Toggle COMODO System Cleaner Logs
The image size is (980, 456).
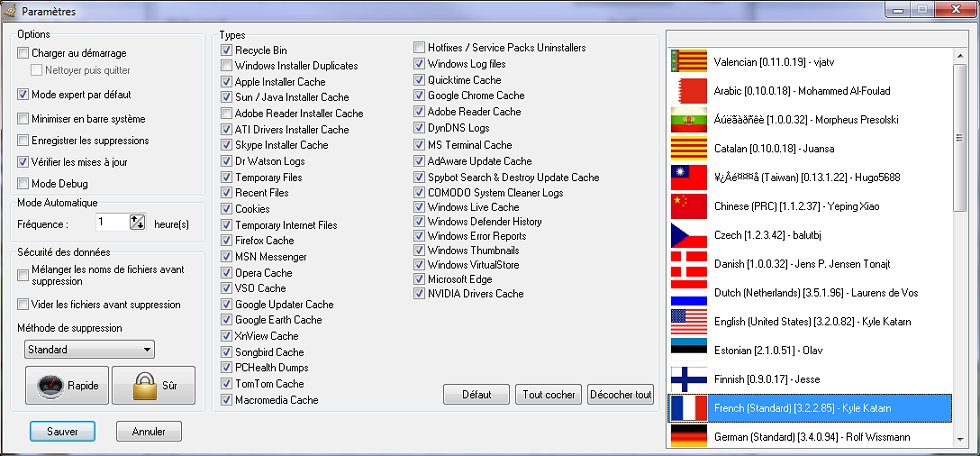click(x=419, y=192)
